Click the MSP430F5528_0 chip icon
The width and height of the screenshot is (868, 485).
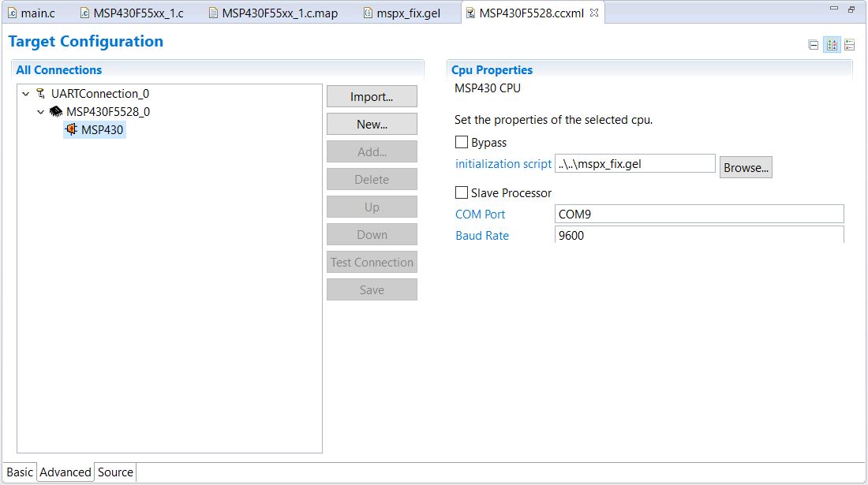(56, 112)
